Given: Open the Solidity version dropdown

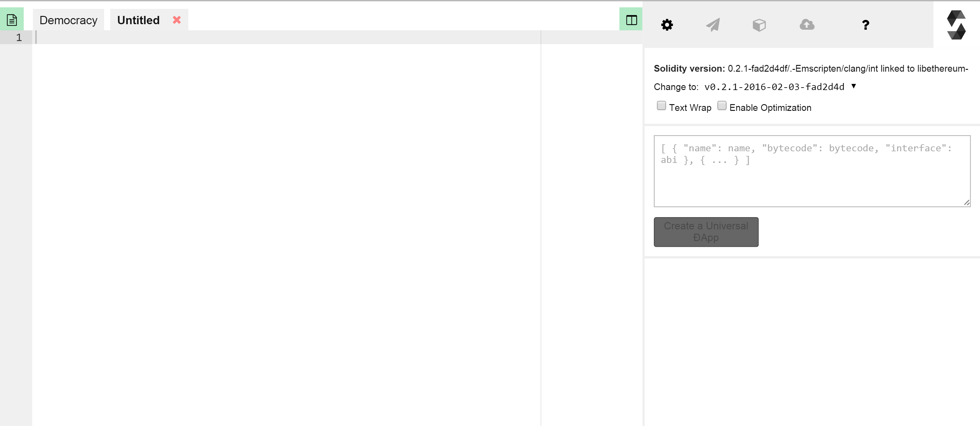Looking at the screenshot, I should point(774,87).
